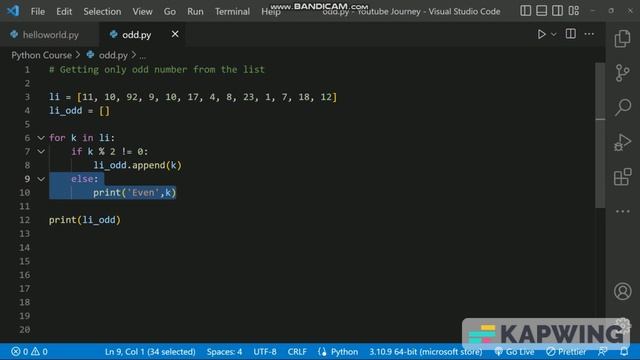Open the Customize Layout icon

tap(573, 11)
